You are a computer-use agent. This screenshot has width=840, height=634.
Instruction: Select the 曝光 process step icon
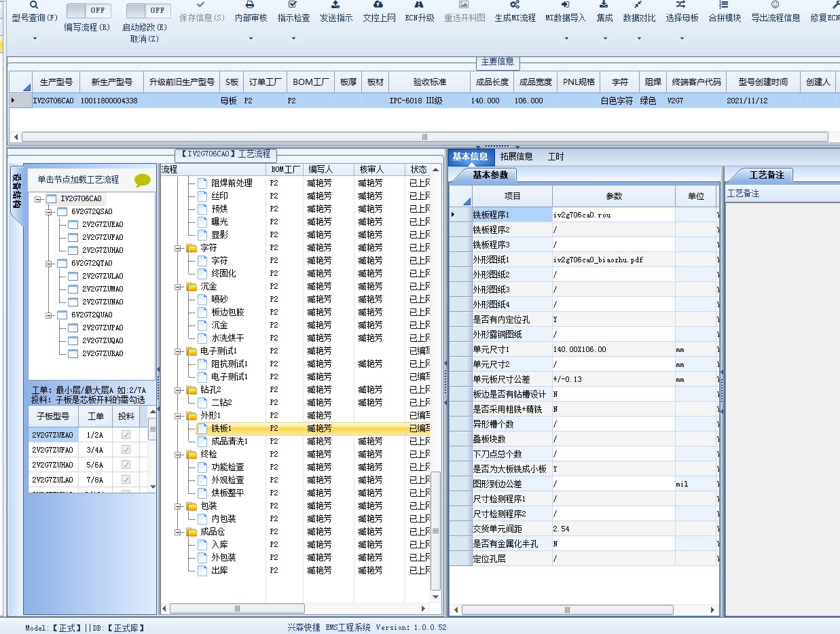click(x=202, y=222)
